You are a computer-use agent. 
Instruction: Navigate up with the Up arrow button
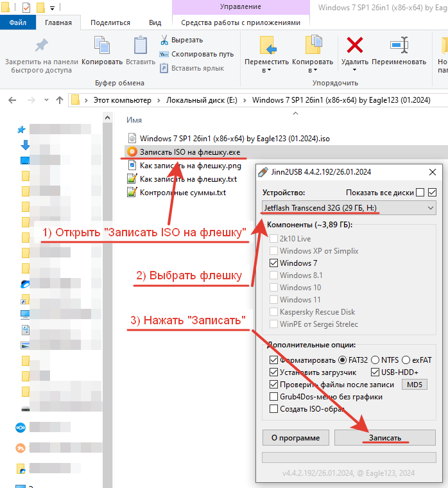[x=60, y=100]
